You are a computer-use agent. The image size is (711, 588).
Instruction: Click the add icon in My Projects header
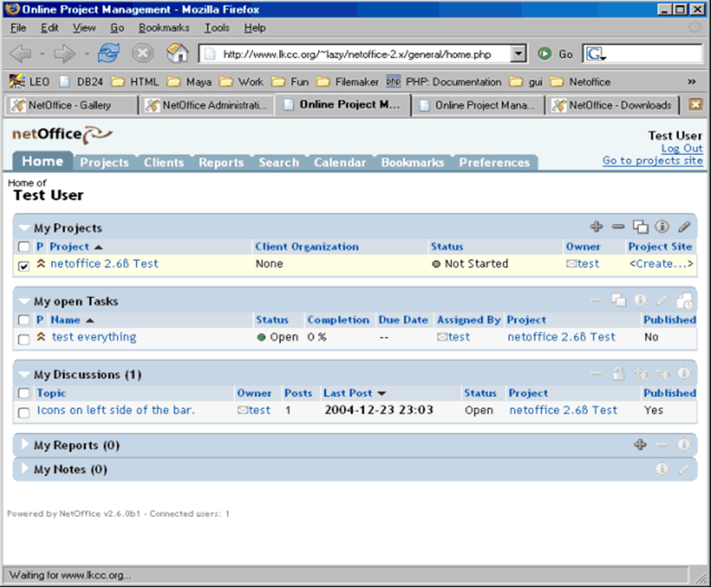click(x=596, y=227)
